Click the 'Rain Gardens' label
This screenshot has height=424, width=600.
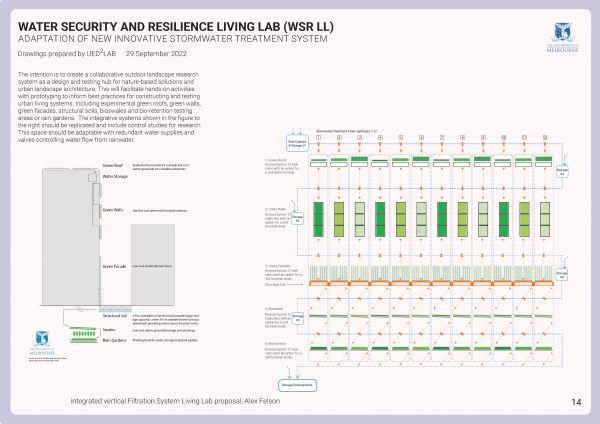pos(114,340)
